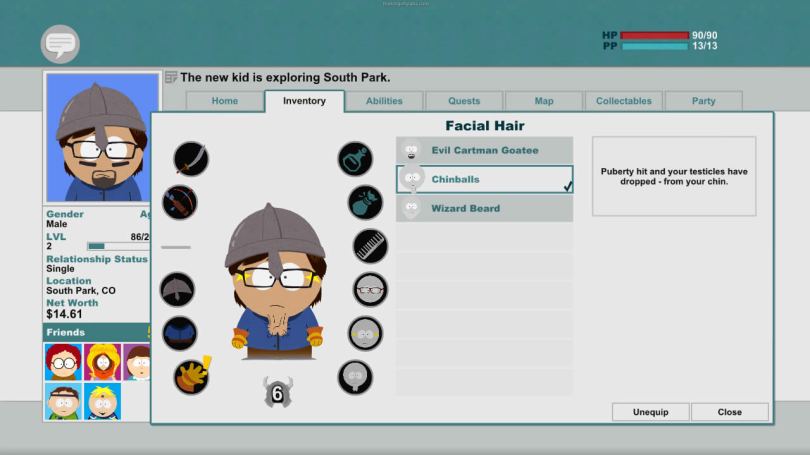Open the potion bottle item slot
The width and height of the screenshot is (810, 455).
point(355,158)
